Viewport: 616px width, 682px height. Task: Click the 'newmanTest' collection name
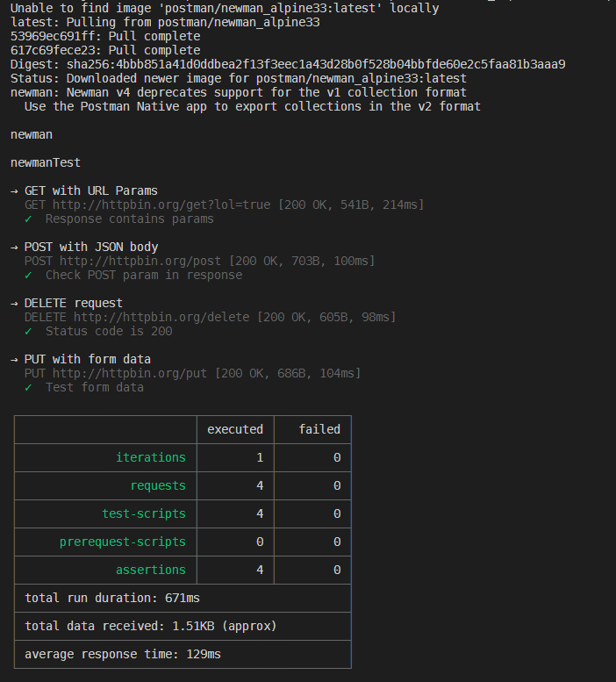(x=46, y=162)
